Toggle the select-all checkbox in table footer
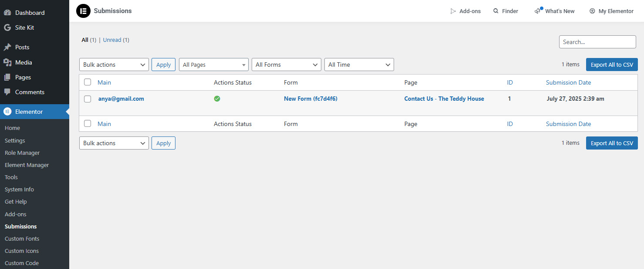Image resolution: width=644 pixels, height=269 pixels. tap(88, 123)
